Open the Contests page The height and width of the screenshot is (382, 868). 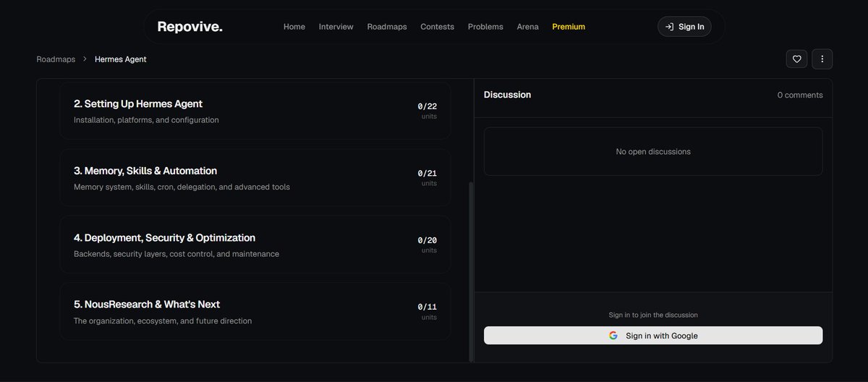coord(438,27)
